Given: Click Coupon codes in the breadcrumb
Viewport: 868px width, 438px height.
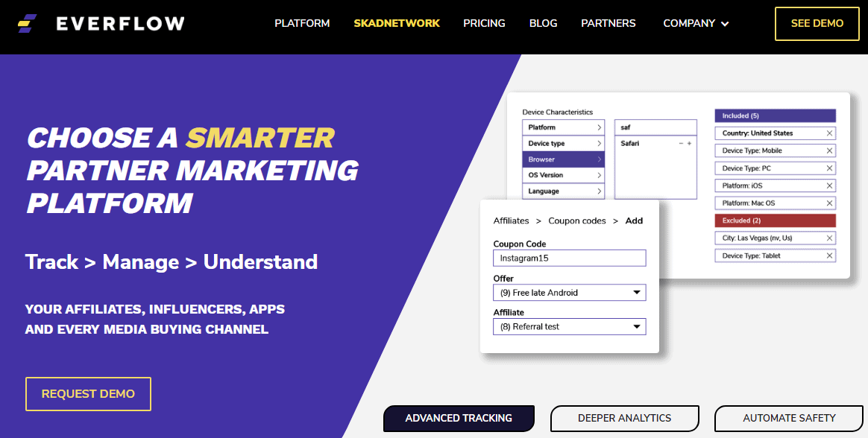Looking at the screenshot, I should [x=577, y=220].
